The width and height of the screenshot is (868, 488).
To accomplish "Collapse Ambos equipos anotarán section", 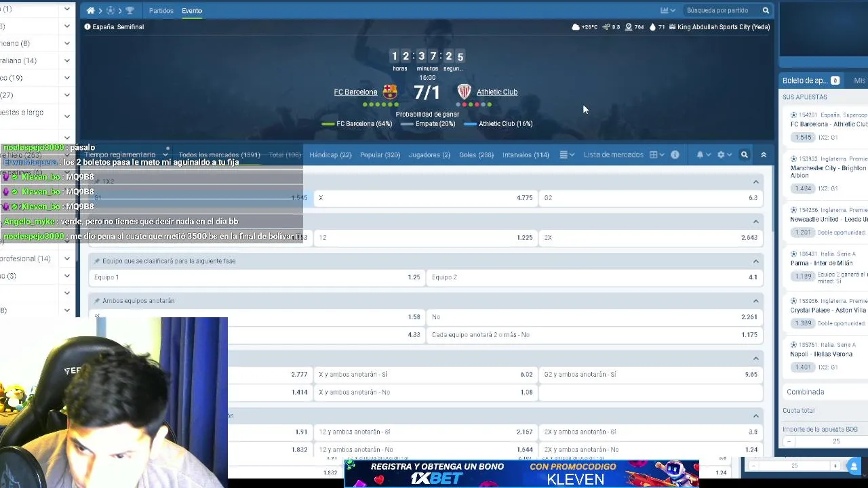I will point(755,301).
